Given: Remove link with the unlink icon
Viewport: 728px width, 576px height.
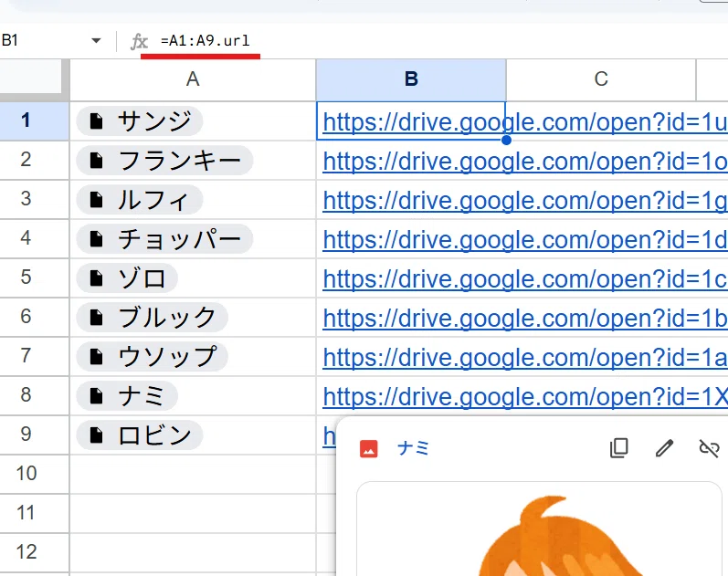Looking at the screenshot, I should (709, 448).
